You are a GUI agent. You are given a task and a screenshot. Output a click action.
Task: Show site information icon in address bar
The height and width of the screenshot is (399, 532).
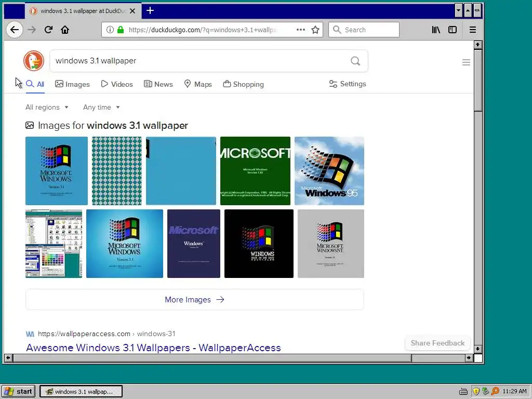pyautogui.click(x=110, y=30)
